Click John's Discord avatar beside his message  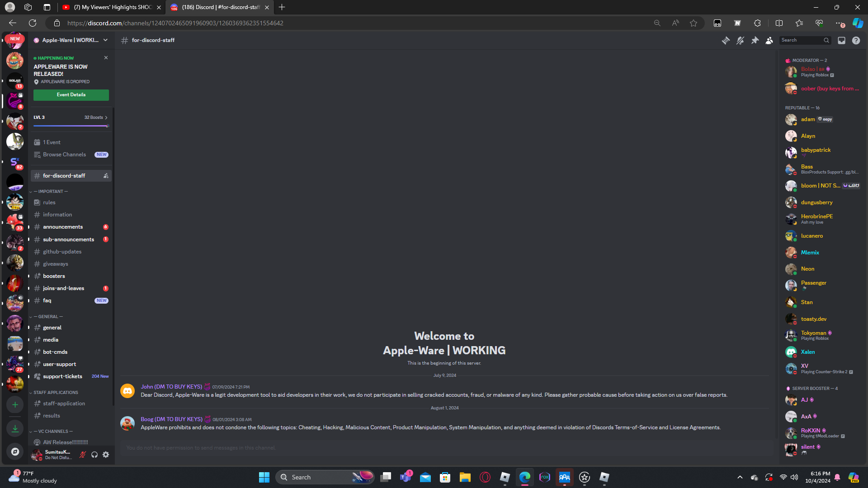click(127, 391)
